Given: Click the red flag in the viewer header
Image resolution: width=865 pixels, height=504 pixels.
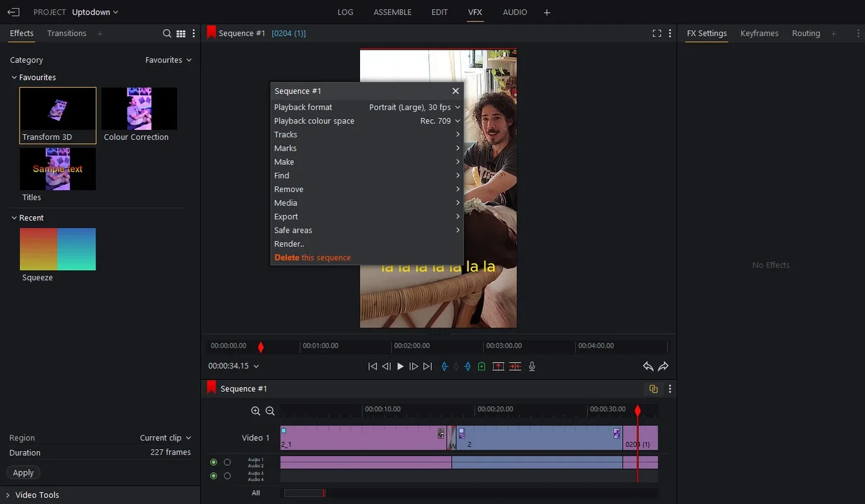Looking at the screenshot, I should click(212, 32).
